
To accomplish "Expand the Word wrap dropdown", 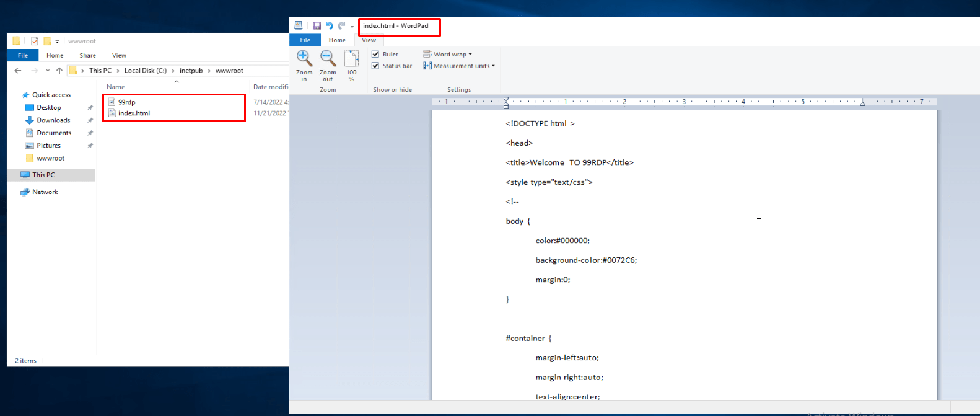I will (x=448, y=55).
